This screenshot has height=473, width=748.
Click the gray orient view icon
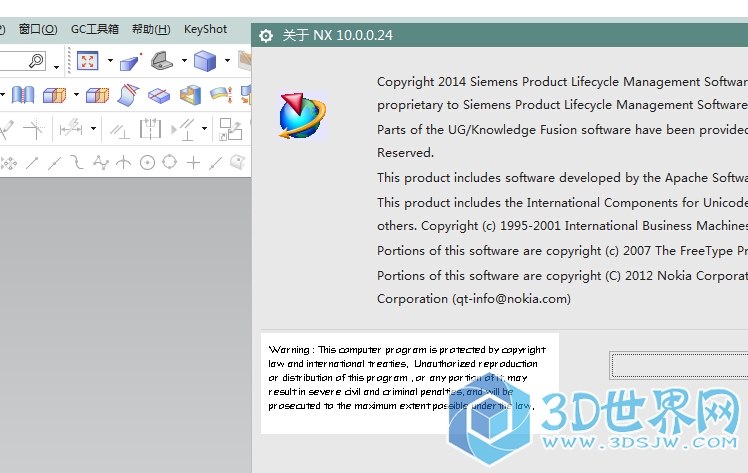pos(162,61)
